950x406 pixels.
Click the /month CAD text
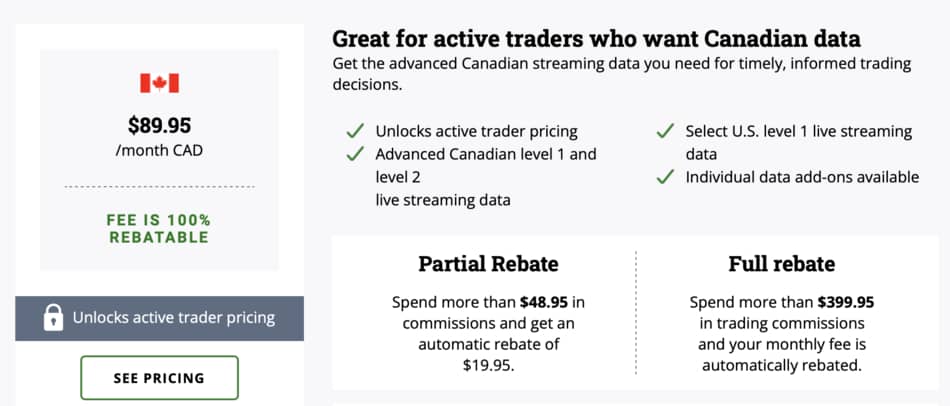coord(159,150)
